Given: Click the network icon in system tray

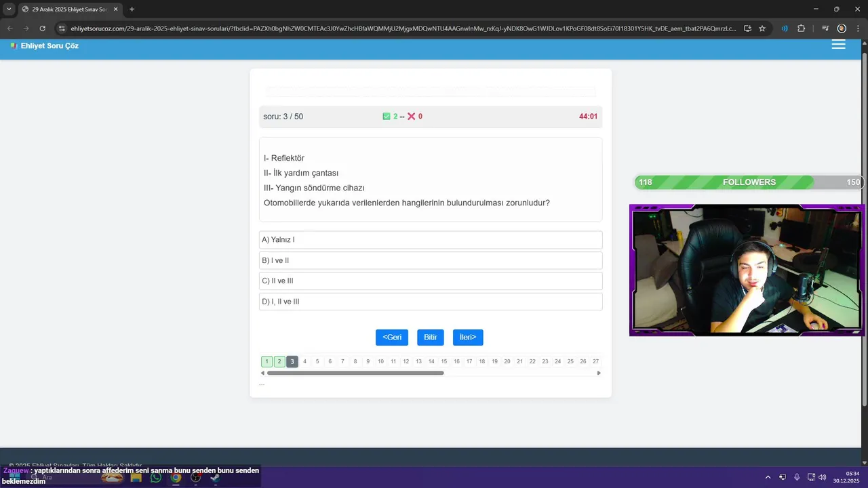Looking at the screenshot, I should [811, 477].
